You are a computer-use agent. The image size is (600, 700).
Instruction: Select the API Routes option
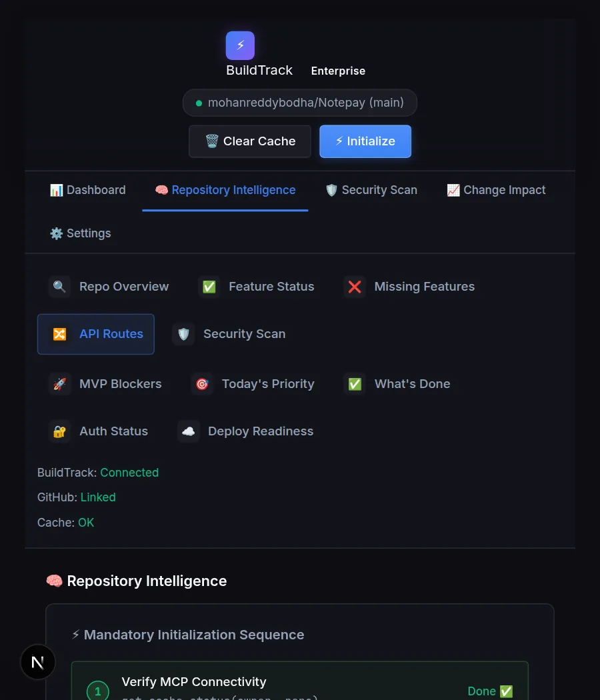click(x=96, y=334)
